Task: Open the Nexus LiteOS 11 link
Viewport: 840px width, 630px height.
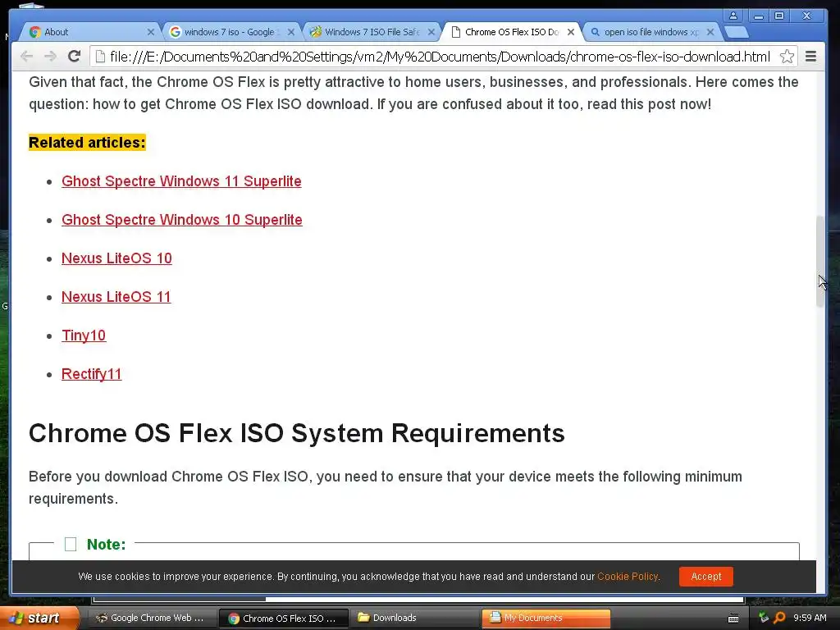Action: [x=116, y=297]
